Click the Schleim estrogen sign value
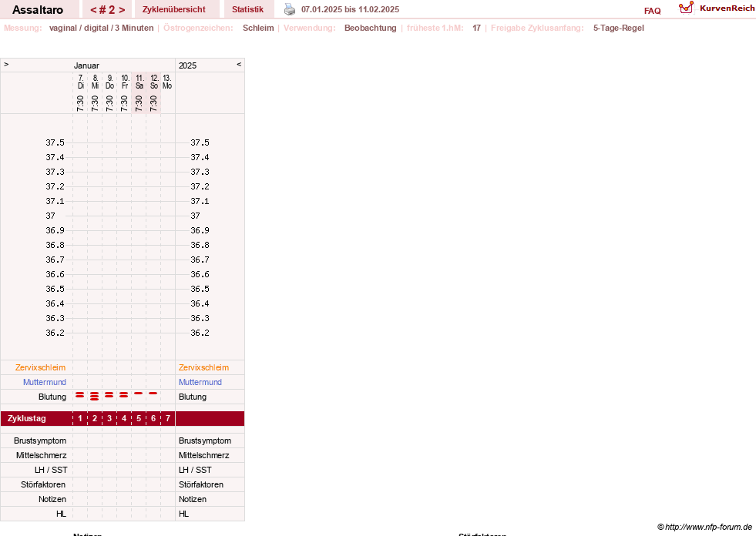 258,28
